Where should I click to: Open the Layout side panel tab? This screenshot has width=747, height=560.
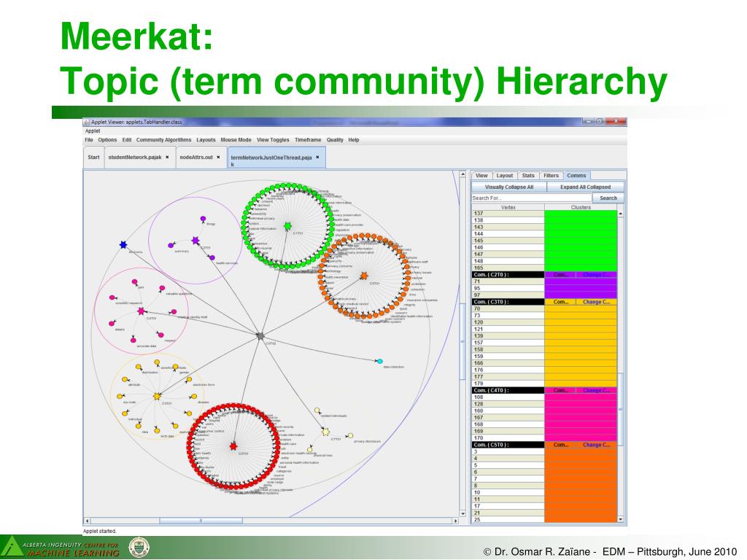[505, 176]
